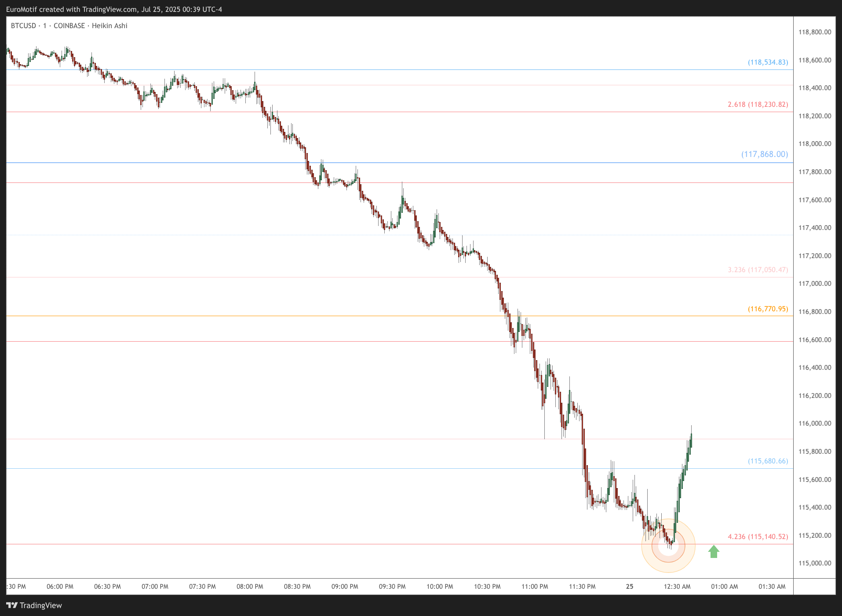Click 118,200.00 on the price axis

coord(815,116)
